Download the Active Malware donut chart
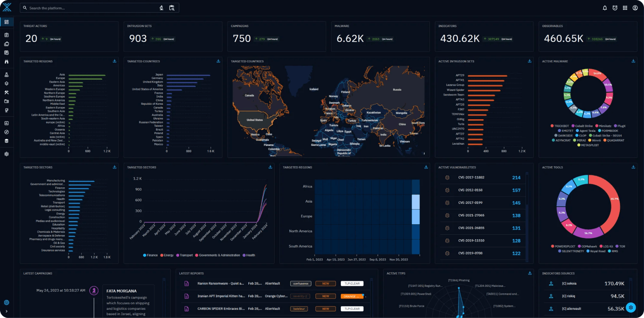Image resolution: width=644 pixels, height=318 pixels. click(x=633, y=61)
